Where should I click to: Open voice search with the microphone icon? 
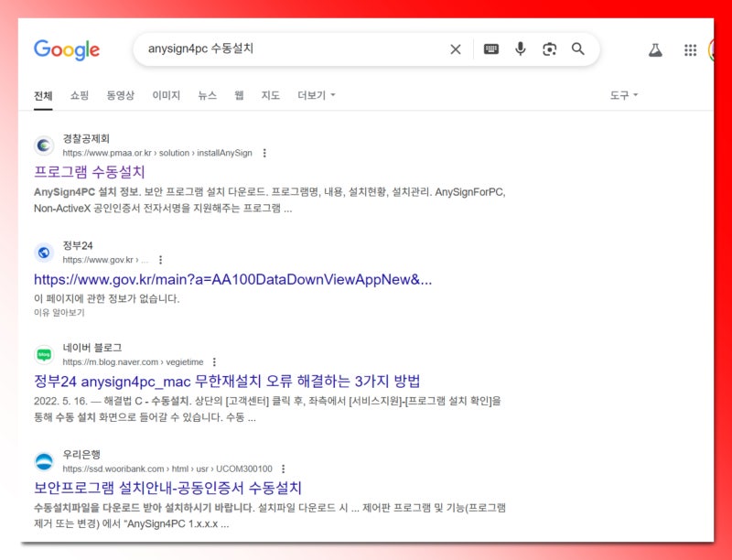tap(520, 49)
